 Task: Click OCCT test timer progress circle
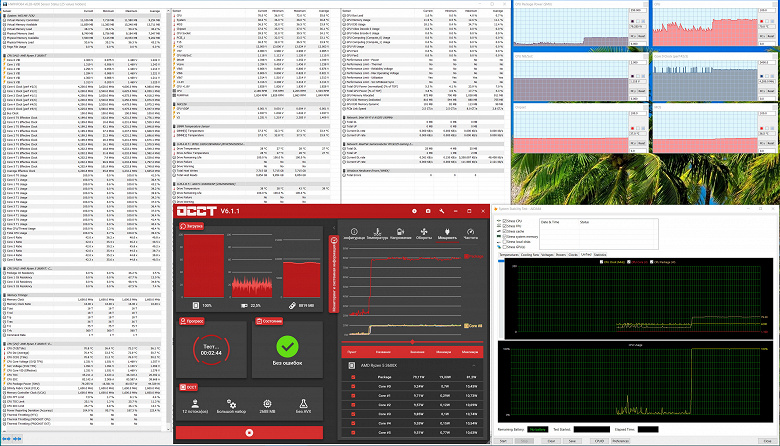211,350
